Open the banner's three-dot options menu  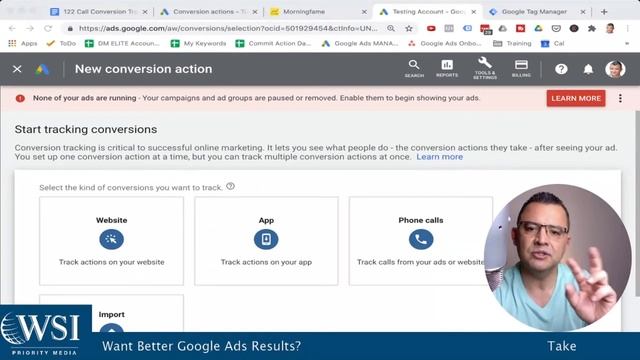(x=620, y=98)
